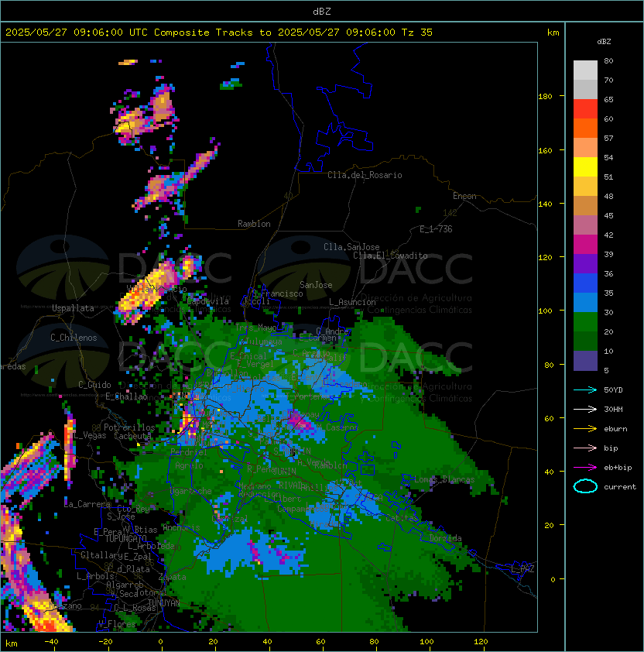
Task: Click the '120' tick on horizontal km axis
Action: [x=481, y=642]
